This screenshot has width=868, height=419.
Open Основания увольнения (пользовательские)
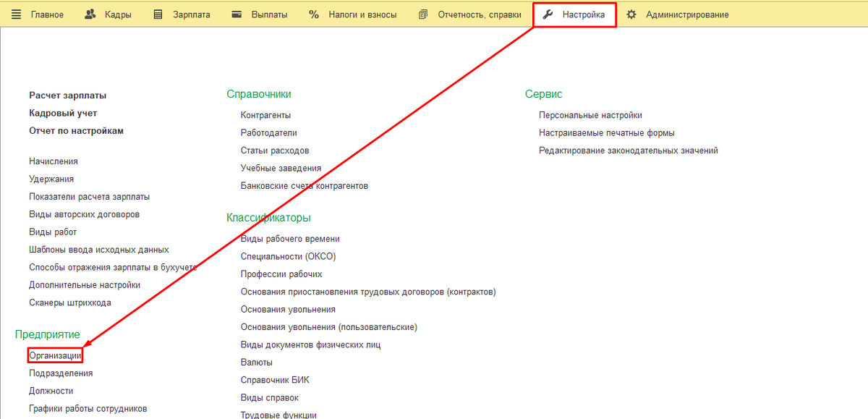tap(329, 327)
